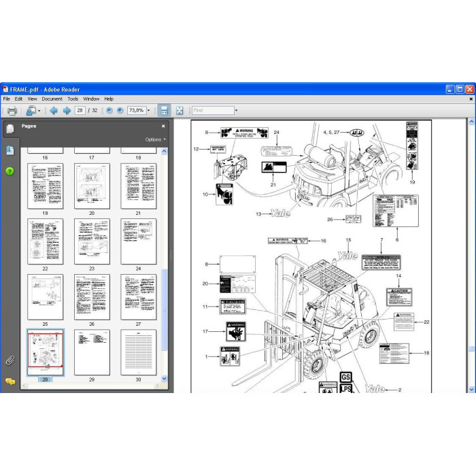Click document scroll down arrow
Image resolution: width=476 pixels, height=476 pixels.
pyautogui.click(x=471, y=390)
